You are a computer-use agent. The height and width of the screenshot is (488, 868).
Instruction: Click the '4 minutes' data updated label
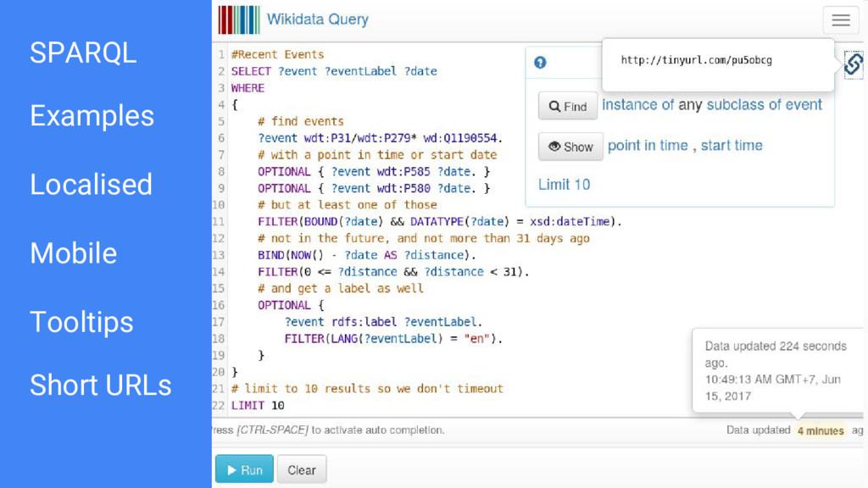click(x=821, y=430)
